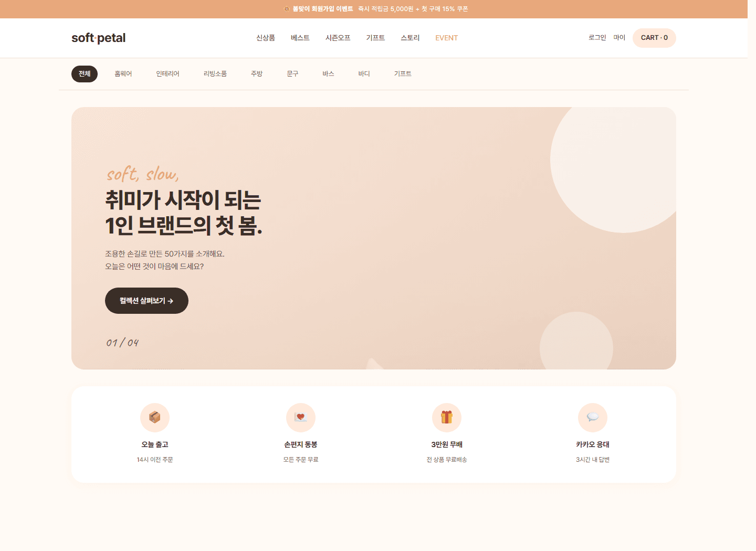Click the arrow icon inside 컬렉션 살펴보기 button
The width and height of the screenshot is (756, 551).
tap(171, 300)
